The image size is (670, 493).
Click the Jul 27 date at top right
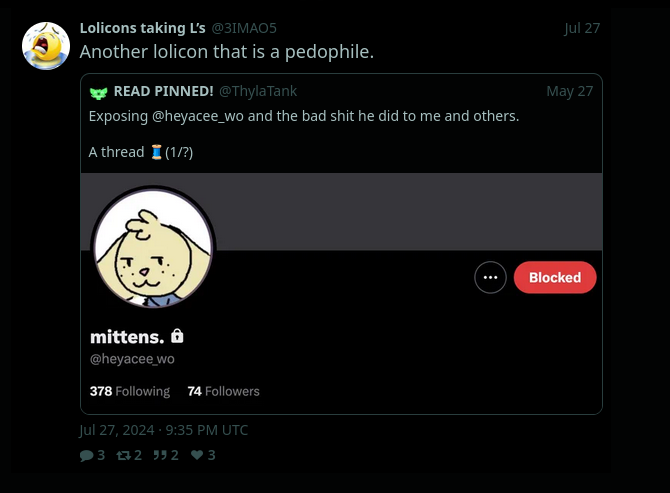click(x=582, y=28)
